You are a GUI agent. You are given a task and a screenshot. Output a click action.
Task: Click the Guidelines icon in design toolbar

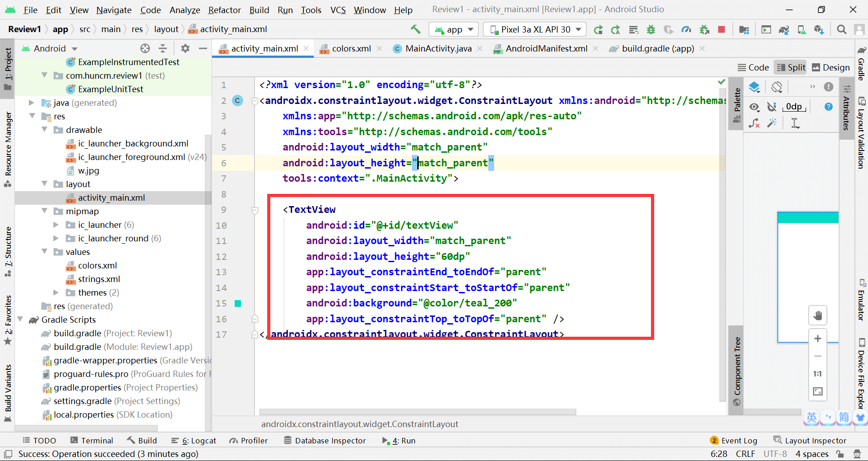tap(795, 122)
